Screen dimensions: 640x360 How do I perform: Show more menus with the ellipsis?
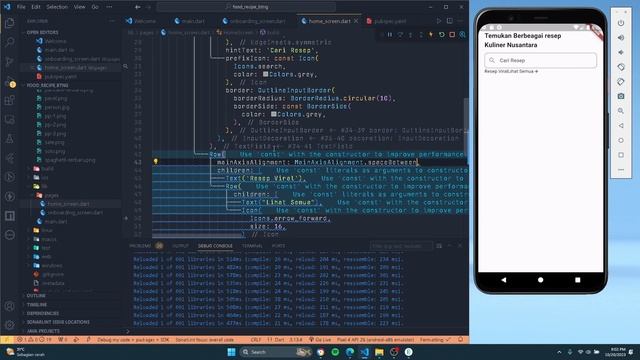[109, 7]
